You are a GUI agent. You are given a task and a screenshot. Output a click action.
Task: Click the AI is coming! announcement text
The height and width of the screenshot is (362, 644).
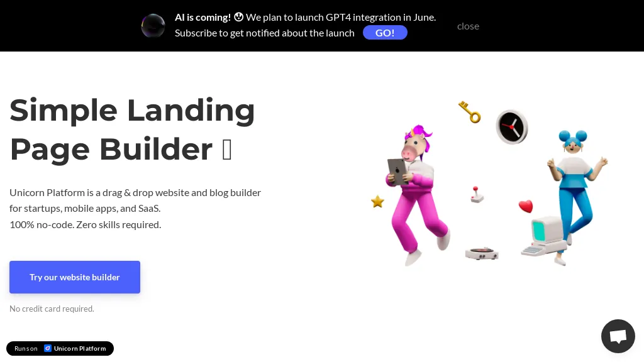(x=203, y=17)
